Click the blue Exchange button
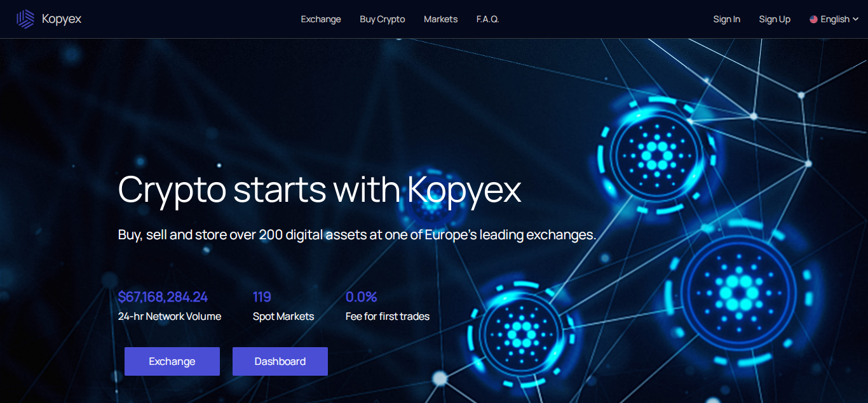 click(x=172, y=361)
